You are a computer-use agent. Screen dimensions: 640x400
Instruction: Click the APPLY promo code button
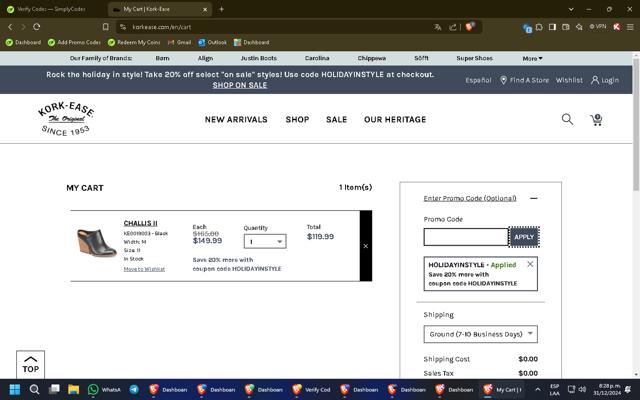pos(524,237)
